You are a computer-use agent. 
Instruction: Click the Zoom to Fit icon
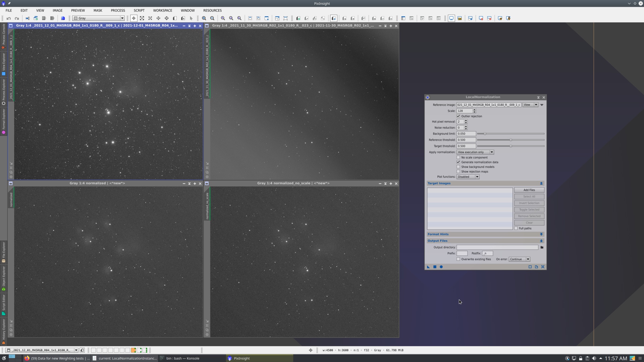[142, 18]
